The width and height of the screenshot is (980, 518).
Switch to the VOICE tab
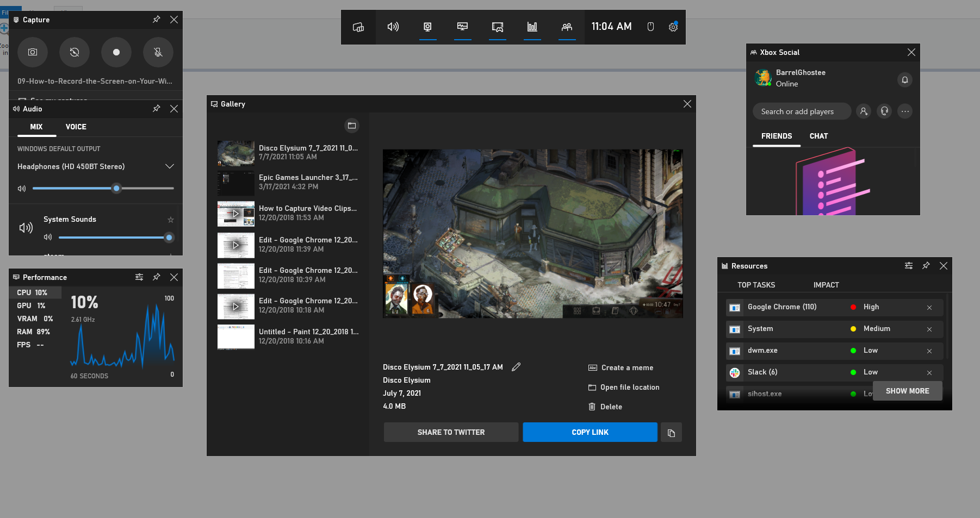point(76,127)
